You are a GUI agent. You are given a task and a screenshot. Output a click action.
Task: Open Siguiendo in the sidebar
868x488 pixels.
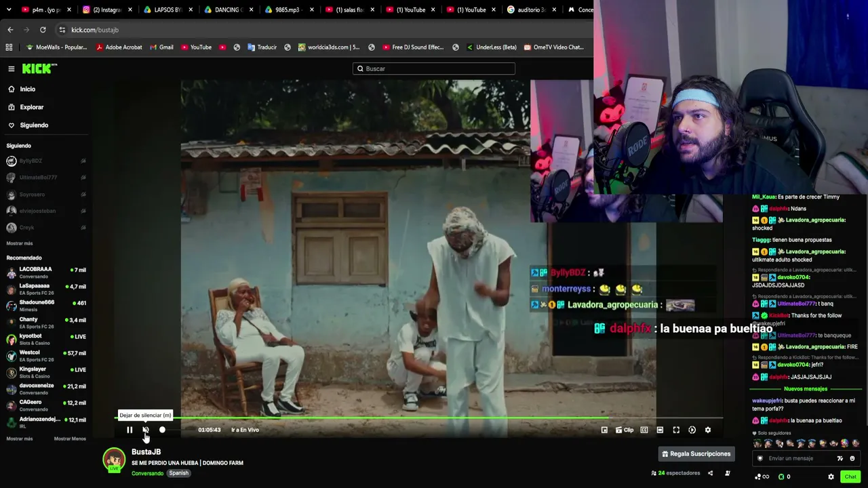[x=34, y=125]
